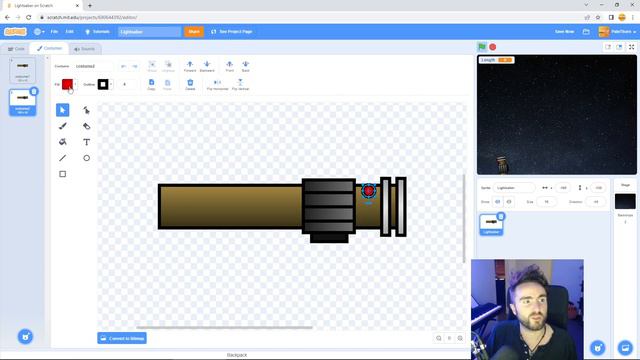Click the orange Share button
Viewport: 640px width, 360px height.
pyautogui.click(x=194, y=31)
